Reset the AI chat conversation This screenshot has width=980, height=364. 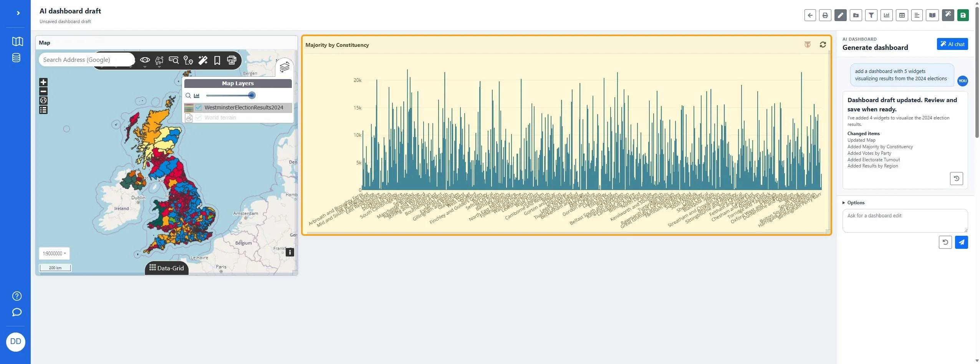[945, 242]
